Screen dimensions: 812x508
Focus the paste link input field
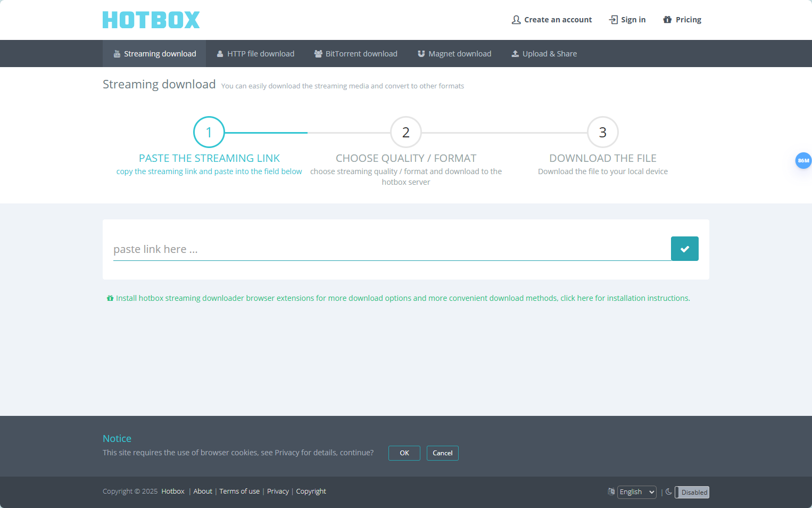tap(392, 249)
